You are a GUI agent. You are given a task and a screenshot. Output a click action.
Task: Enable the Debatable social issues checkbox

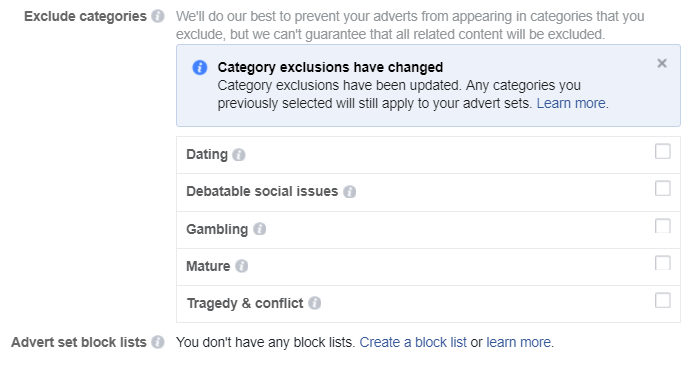tap(663, 188)
